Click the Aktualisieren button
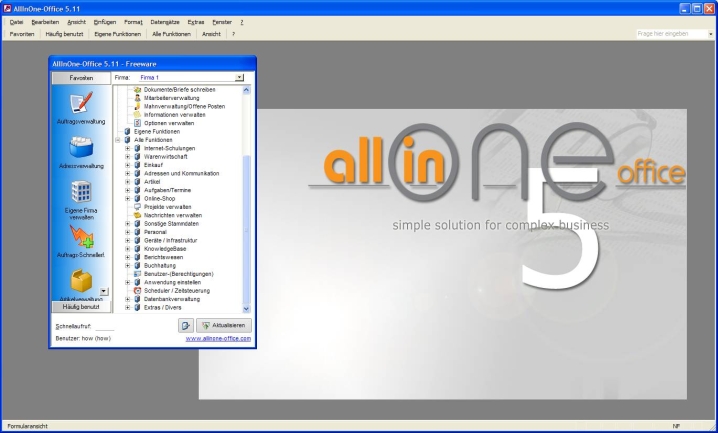Screen dimensions: 718x433 (x=224, y=325)
